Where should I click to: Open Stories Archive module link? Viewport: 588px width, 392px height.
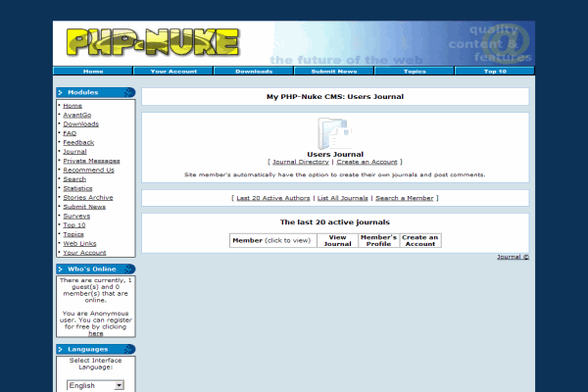point(88,198)
